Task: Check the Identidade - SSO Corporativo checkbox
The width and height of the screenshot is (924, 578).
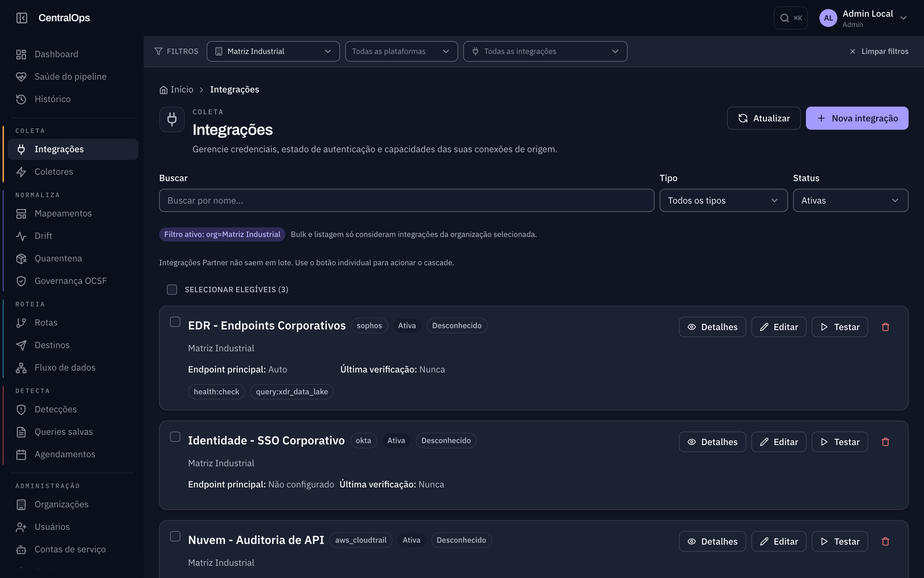Action: [175, 437]
